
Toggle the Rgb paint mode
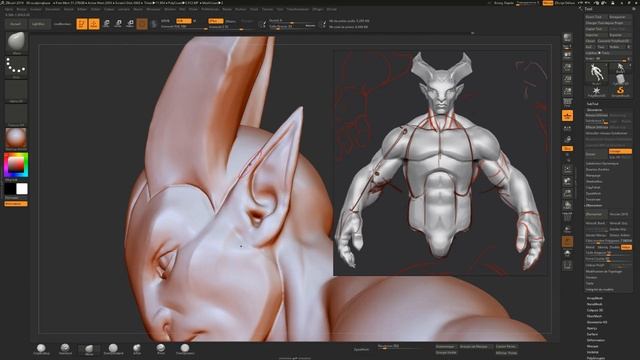coord(184,21)
